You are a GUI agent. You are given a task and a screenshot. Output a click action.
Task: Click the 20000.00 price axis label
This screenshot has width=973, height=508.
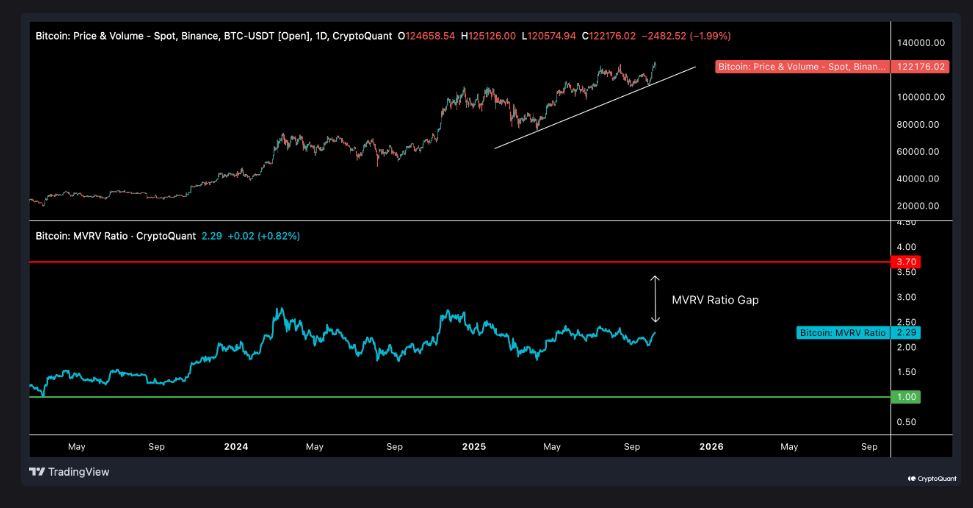[x=918, y=206]
